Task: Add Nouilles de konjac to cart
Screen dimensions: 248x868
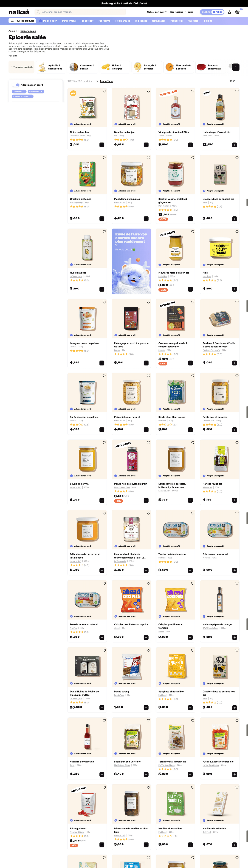Action: [146, 145]
